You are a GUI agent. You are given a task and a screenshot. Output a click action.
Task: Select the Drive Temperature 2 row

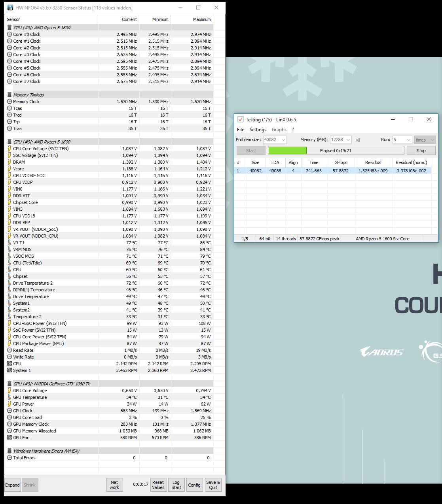pyautogui.click(x=109, y=283)
